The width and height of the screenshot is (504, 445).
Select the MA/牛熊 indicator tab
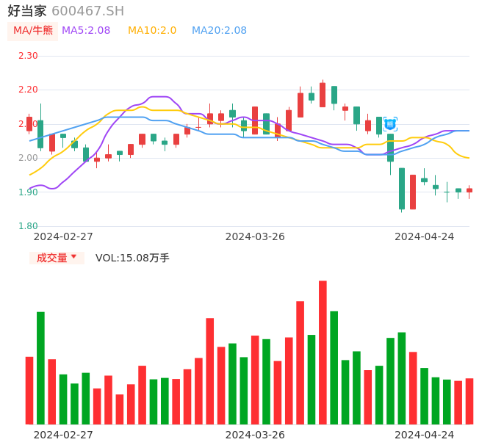pos(33,31)
